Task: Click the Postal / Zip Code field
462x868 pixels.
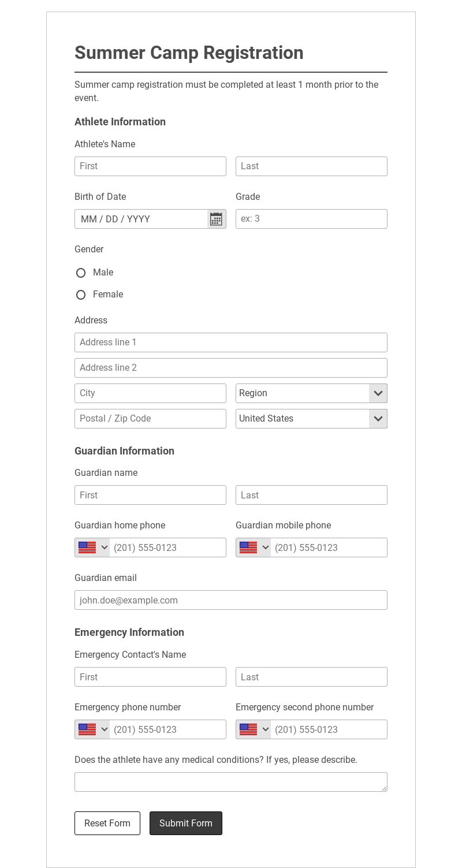Action: (150, 419)
